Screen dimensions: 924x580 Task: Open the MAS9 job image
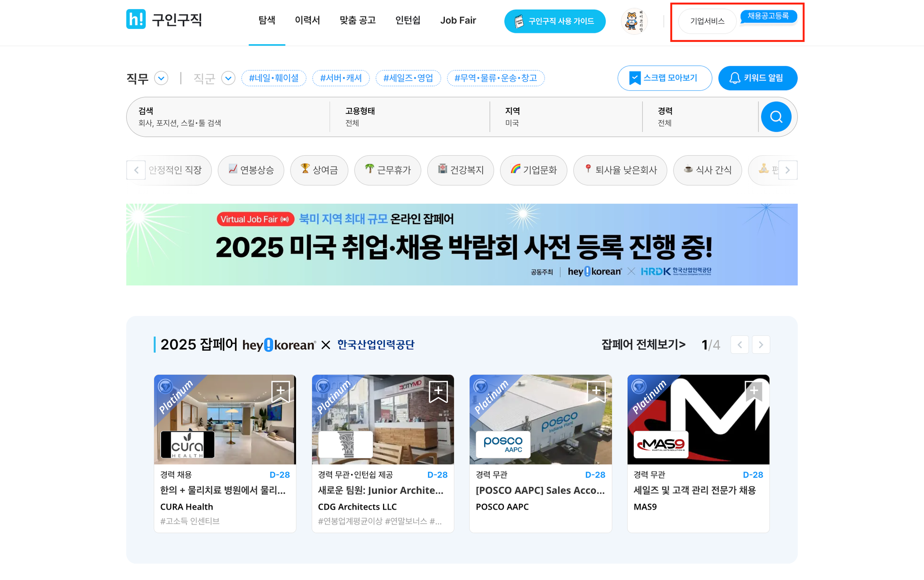[x=698, y=419]
